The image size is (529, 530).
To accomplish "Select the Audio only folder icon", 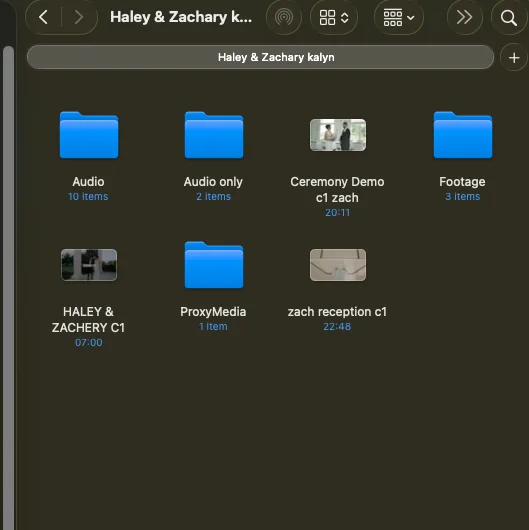I will pyautogui.click(x=214, y=135).
